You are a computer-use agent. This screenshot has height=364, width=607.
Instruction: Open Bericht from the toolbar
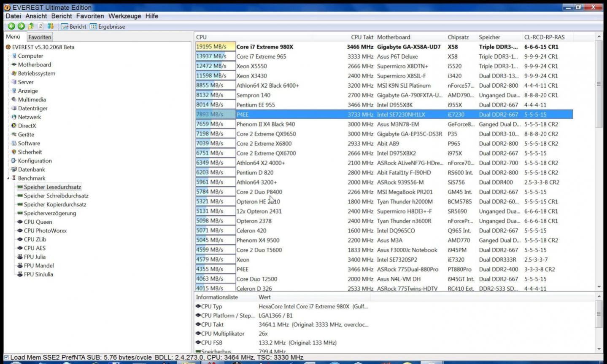point(74,27)
